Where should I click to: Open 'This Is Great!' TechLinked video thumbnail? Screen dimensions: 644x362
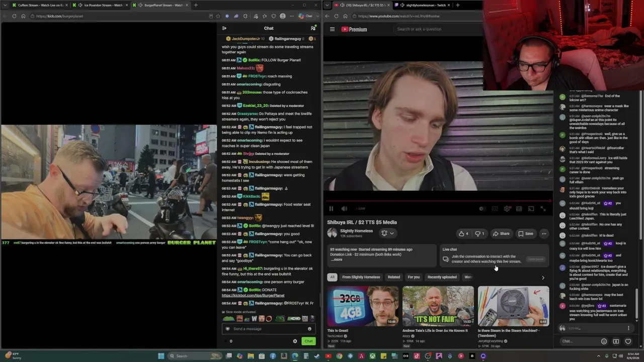(x=363, y=306)
